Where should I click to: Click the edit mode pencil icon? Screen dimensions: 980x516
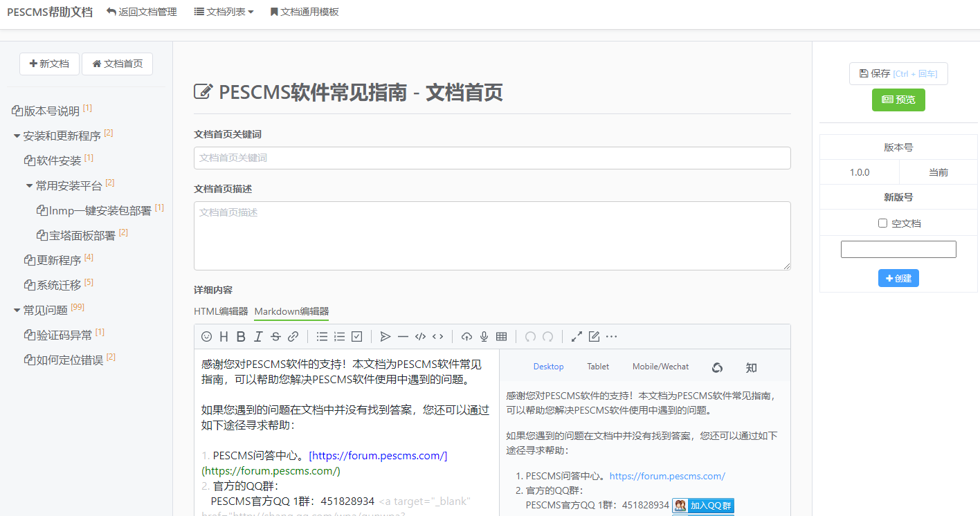click(x=594, y=337)
